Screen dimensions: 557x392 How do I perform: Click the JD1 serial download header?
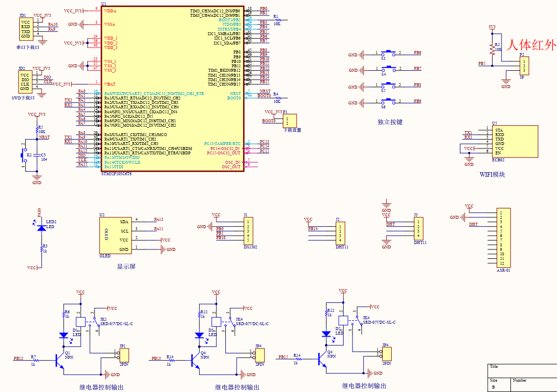[26, 29]
